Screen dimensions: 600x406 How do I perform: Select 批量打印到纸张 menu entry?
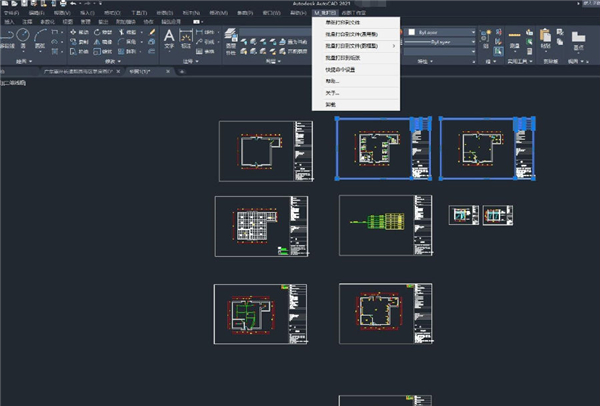point(344,58)
